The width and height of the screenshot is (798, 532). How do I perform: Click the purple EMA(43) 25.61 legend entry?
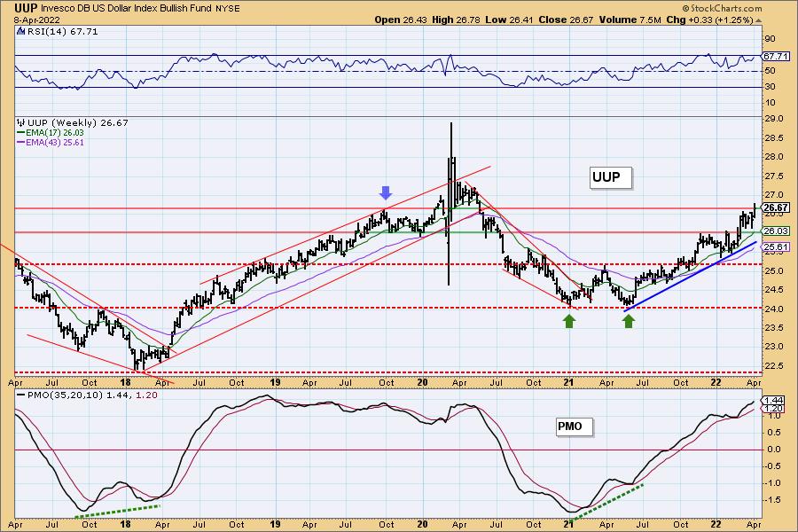pyautogui.click(x=51, y=142)
